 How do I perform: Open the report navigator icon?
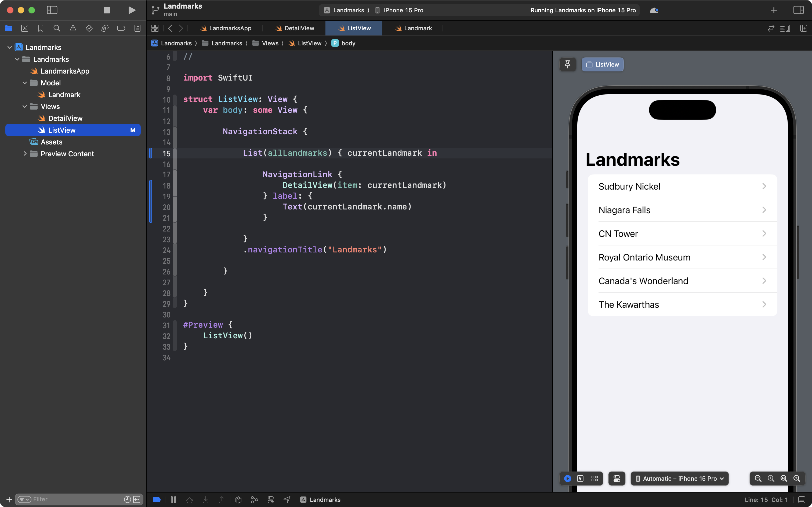tap(137, 28)
